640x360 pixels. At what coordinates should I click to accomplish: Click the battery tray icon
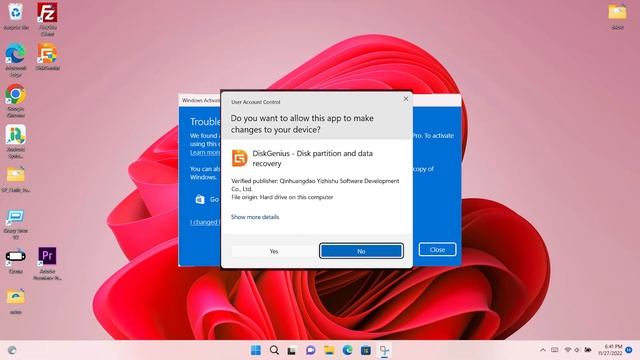pyautogui.click(x=588, y=350)
